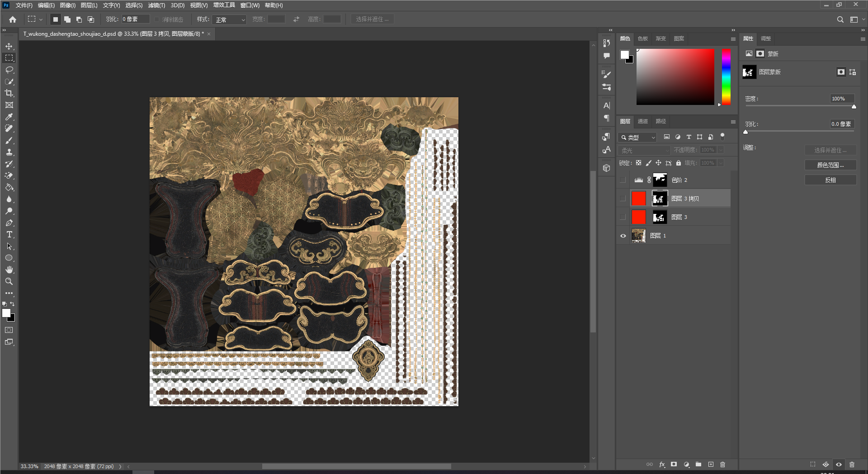
Task: Open the Layers panel flyout menu
Action: (733, 122)
